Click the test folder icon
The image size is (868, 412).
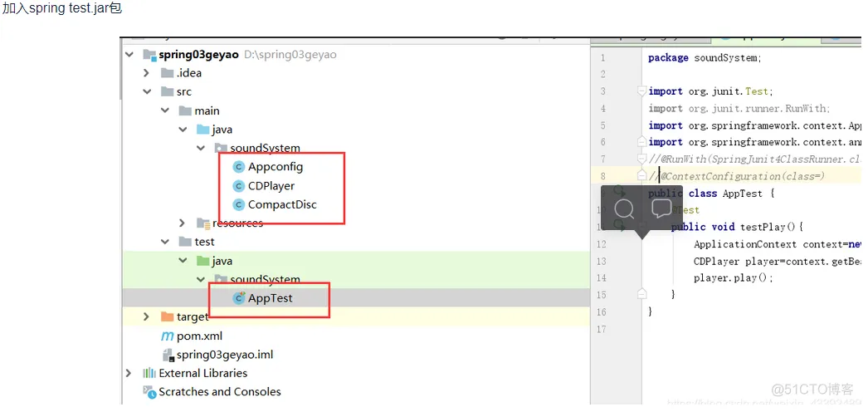(x=185, y=242)
